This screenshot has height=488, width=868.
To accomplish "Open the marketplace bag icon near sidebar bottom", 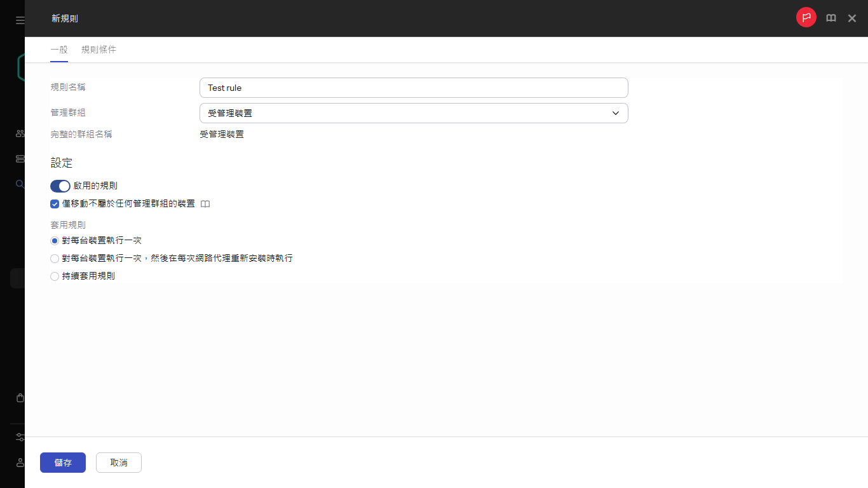I will pyautogui.click(x=18, y=397).
